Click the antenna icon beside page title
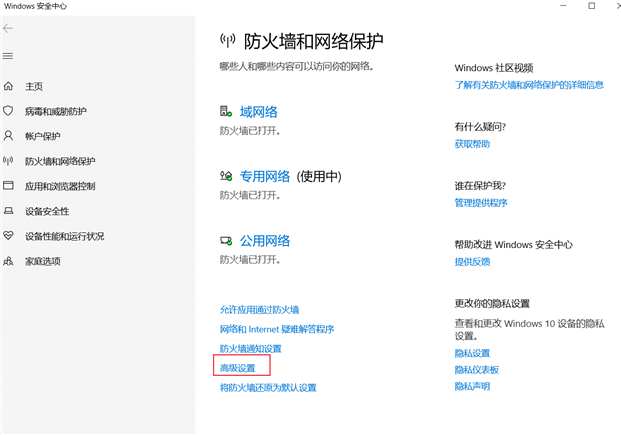621x435 pixels. point(227,40)
